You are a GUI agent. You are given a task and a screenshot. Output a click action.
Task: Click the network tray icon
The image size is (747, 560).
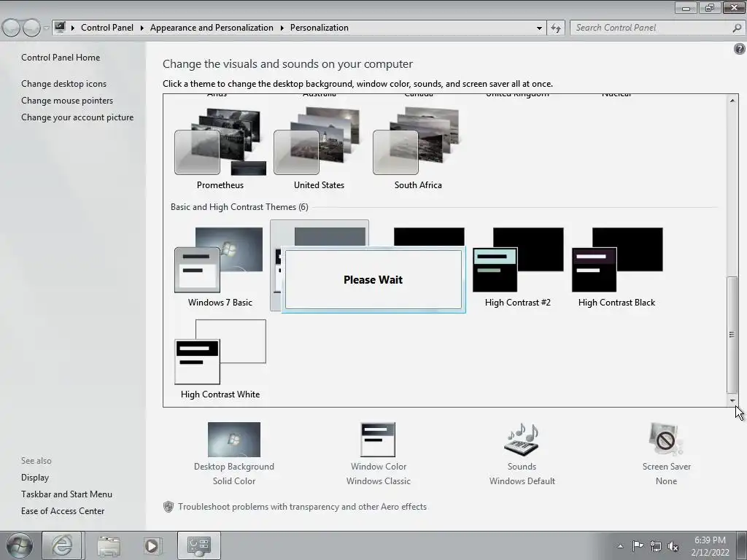(x=656, y=546)
